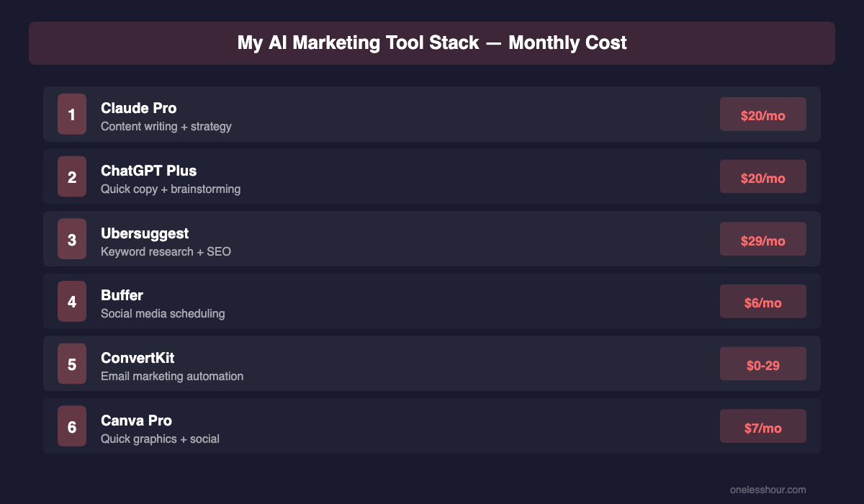Click the ChatGPT Plus tool name
This screenshot has width=864, height=504.
149,171
